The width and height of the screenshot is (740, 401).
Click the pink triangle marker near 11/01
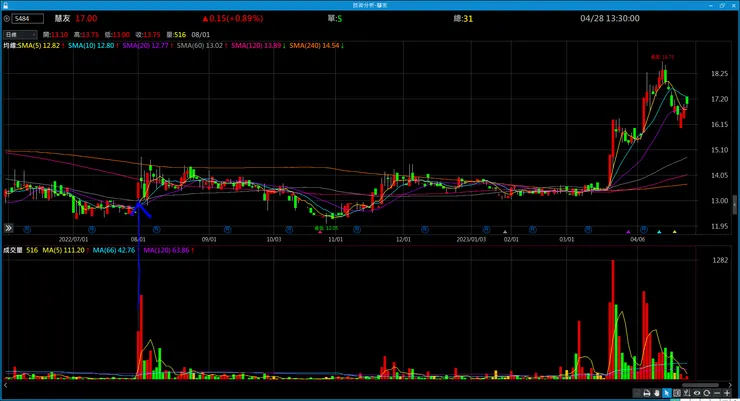click(320, 232)
